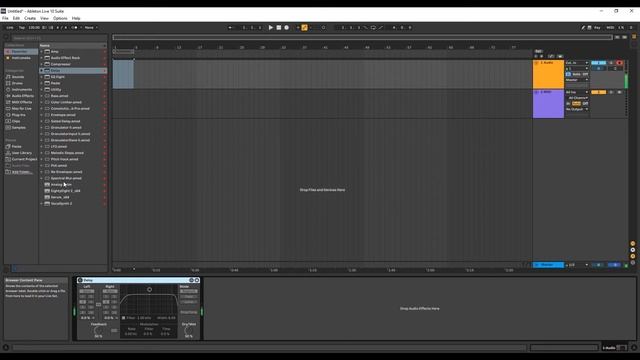
Task: Select Plug-Ins category in browser
Action: click(18, 115)
